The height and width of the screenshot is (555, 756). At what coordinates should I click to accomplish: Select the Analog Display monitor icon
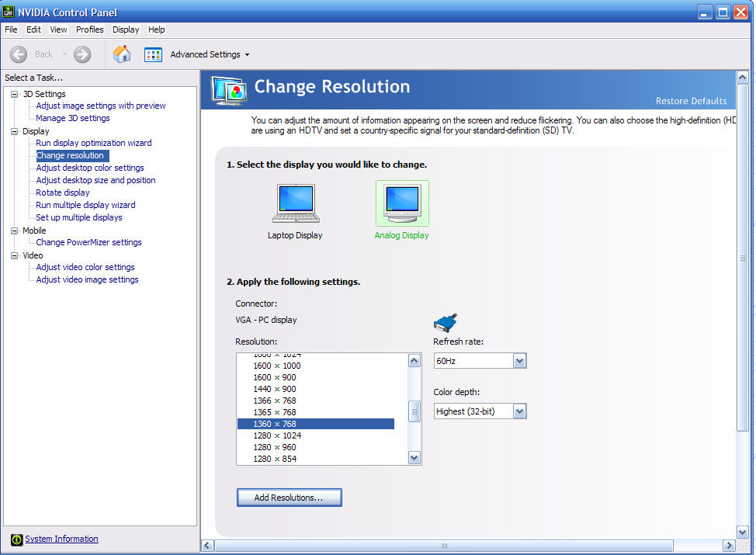pos(402,203)
